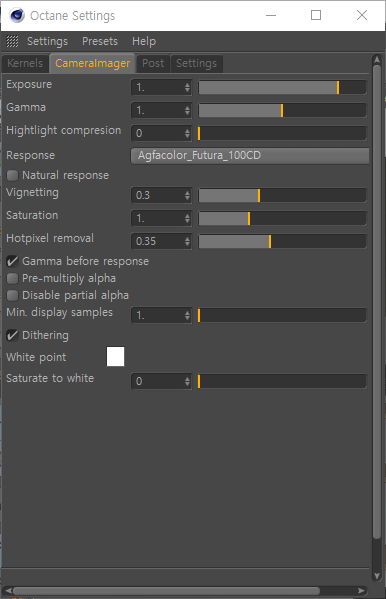Close the Octane Settings window

pyautogui.click(x=362, y=15)
